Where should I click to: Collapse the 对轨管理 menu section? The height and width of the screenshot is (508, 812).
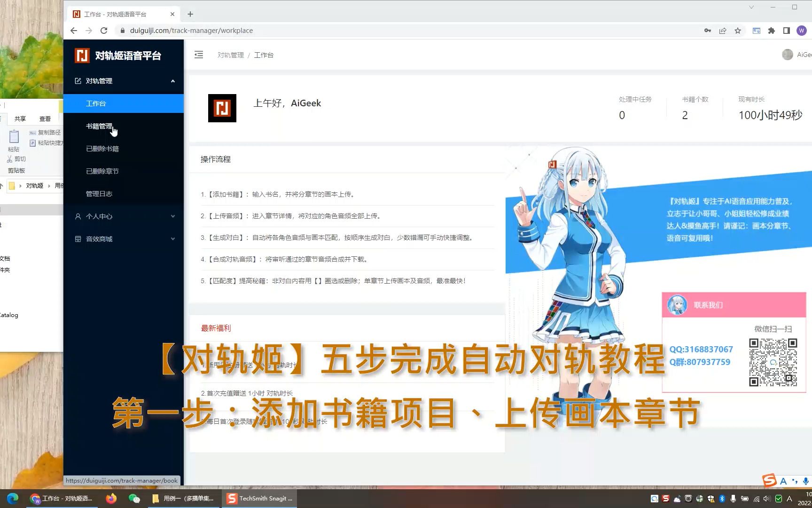click(99, 80)
